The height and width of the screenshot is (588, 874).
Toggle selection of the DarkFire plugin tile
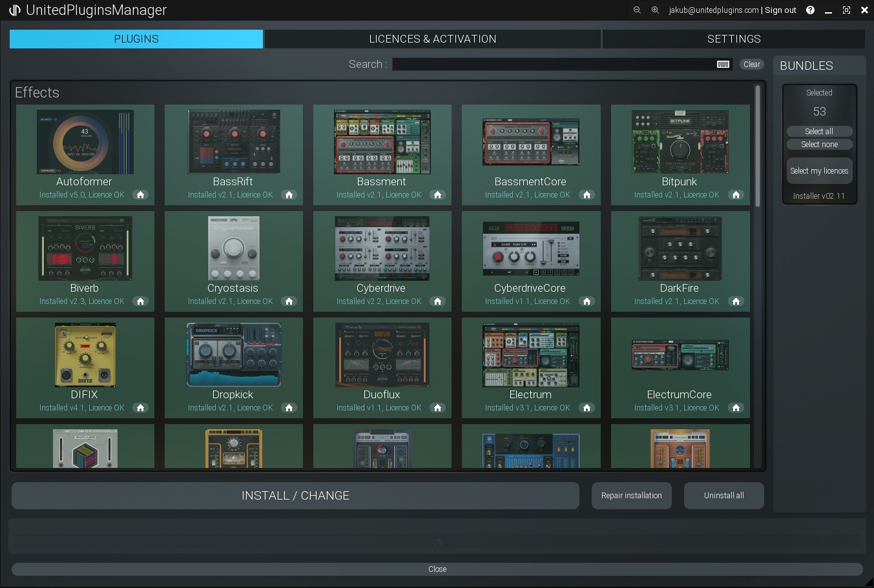click(680, 250)
